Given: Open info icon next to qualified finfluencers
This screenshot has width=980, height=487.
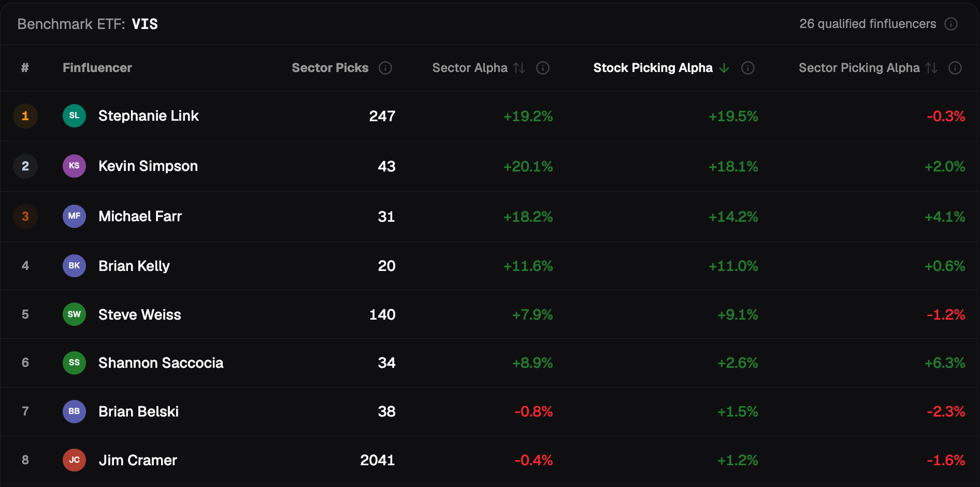Looking at the screenshot, I should click(x=951, y=24).
